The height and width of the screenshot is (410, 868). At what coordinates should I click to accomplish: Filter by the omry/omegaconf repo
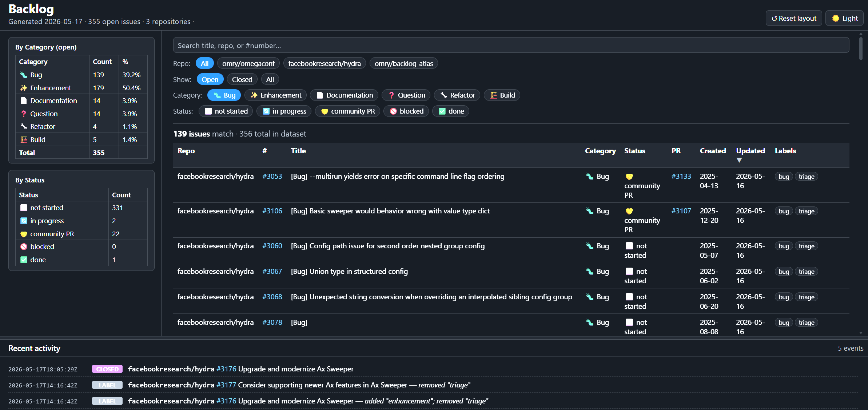pos(248,64)
